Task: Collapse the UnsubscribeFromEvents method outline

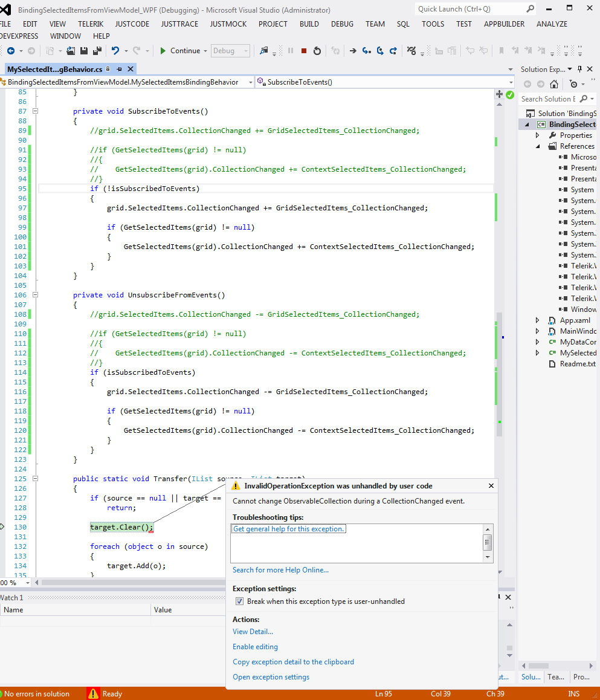Action: click(x=35, y=295)
